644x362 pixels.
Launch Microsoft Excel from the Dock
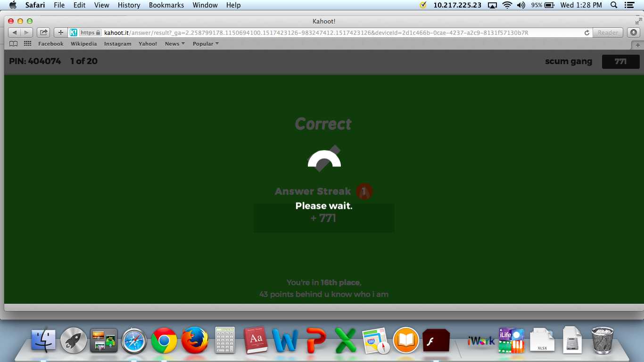[x=346, y=340]
